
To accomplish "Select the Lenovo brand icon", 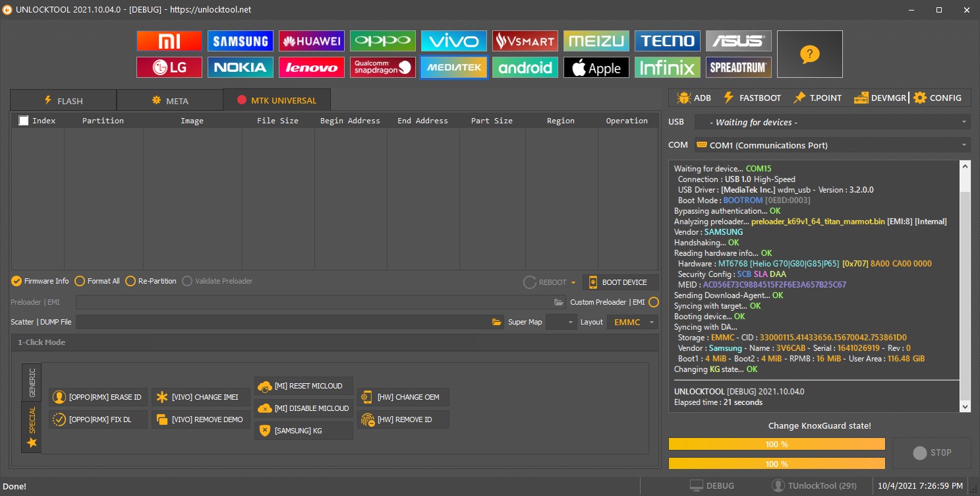I will click(312, 67).
